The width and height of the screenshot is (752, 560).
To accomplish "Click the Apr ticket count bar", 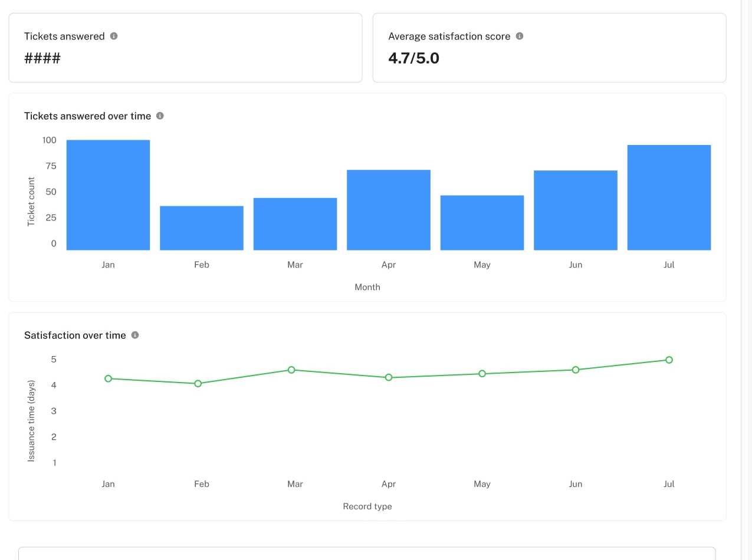I will pos(389,210).
